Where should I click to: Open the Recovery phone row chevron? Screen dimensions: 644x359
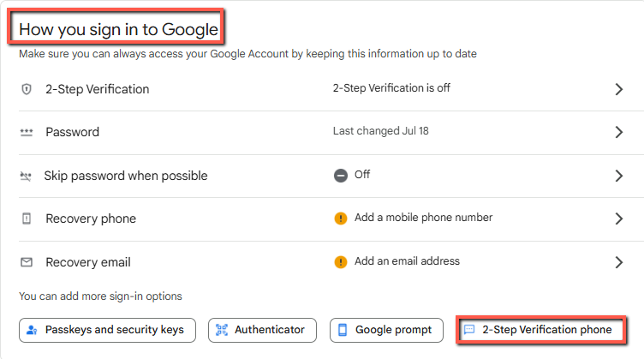619,218
